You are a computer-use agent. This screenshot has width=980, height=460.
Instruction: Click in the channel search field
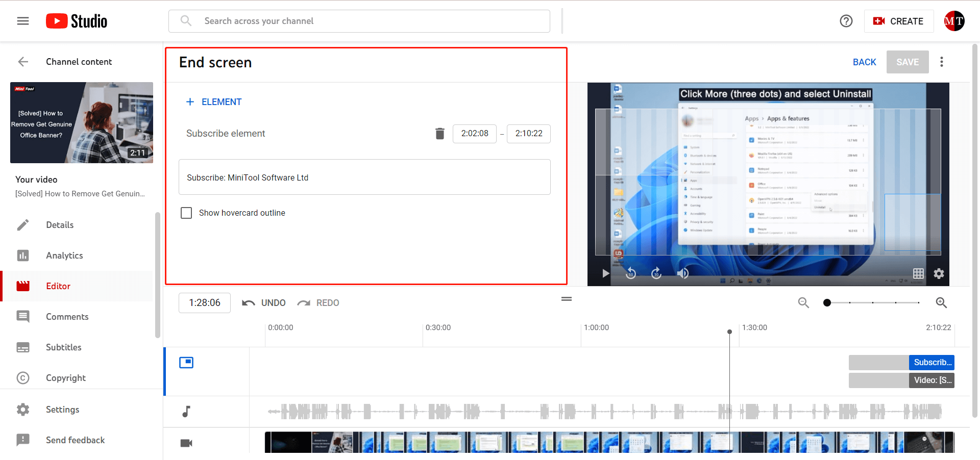point(359,21)
